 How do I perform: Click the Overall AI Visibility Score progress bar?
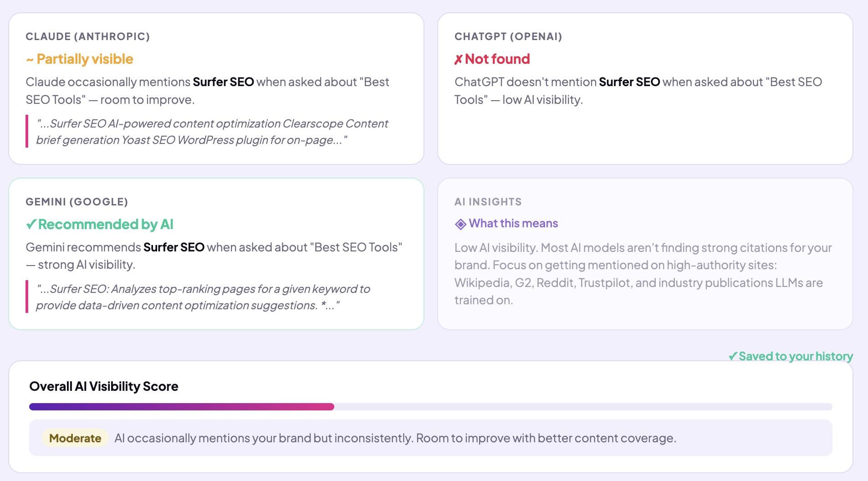click(430, 407)
